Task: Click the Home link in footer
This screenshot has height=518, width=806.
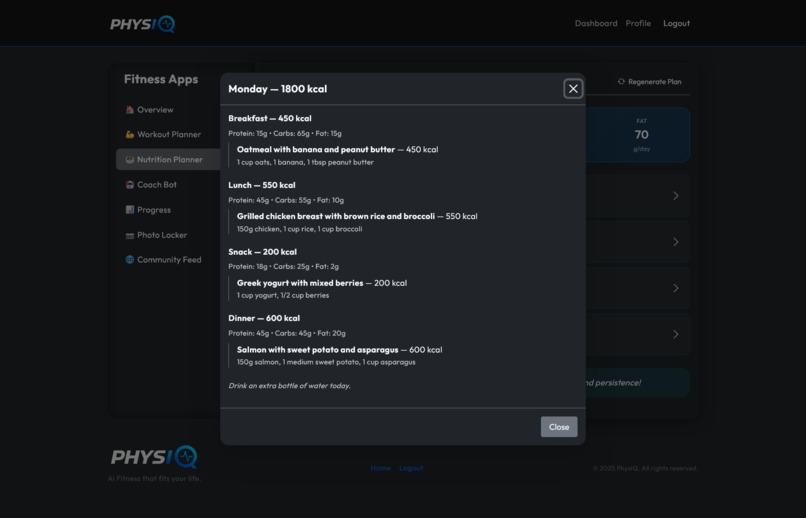Action: 380,468
